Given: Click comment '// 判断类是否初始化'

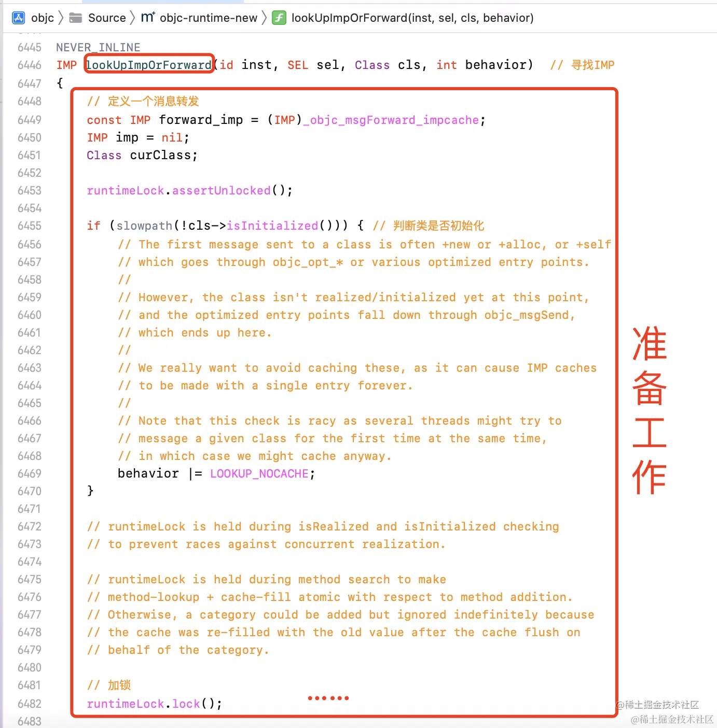Looking at the screenshot, I should pos(429,226).
